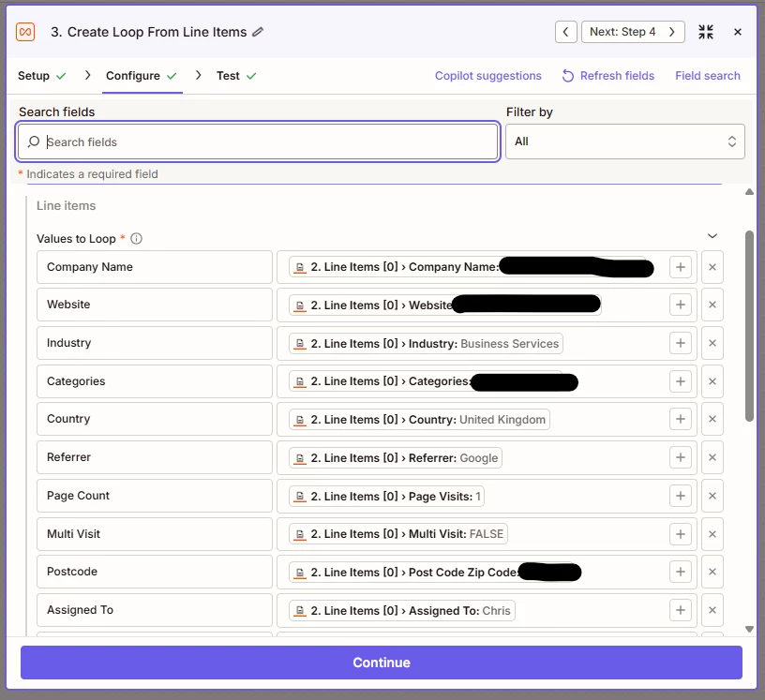Focus the Search fields input
Image resolution: width=765 pixels, height=700 pixels.
click(258, 141)
